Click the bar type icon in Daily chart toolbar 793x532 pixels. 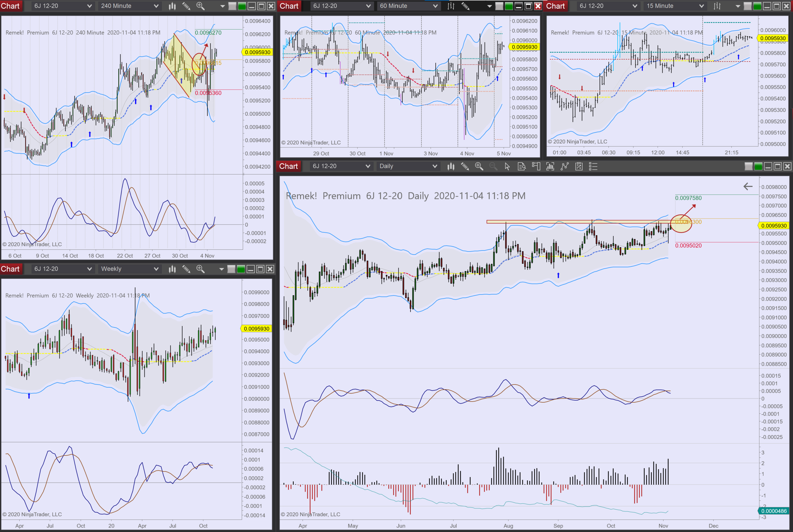451,166
